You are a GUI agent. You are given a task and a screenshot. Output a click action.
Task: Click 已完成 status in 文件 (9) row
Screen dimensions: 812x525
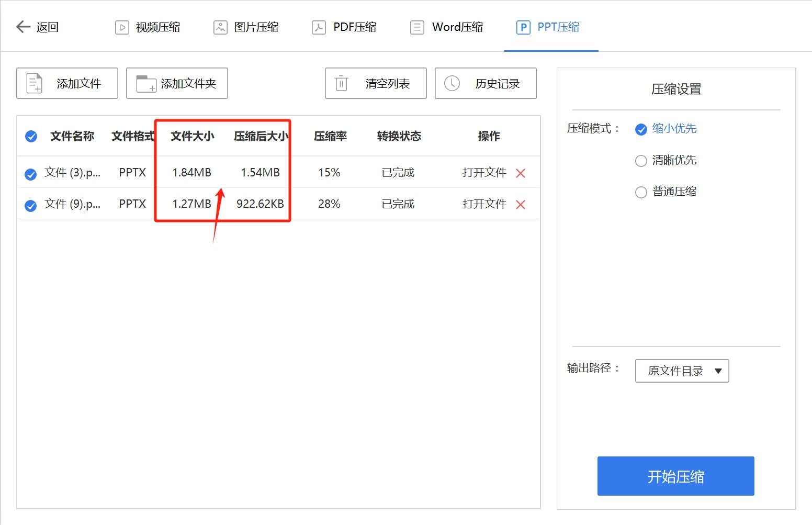[398, 204]
